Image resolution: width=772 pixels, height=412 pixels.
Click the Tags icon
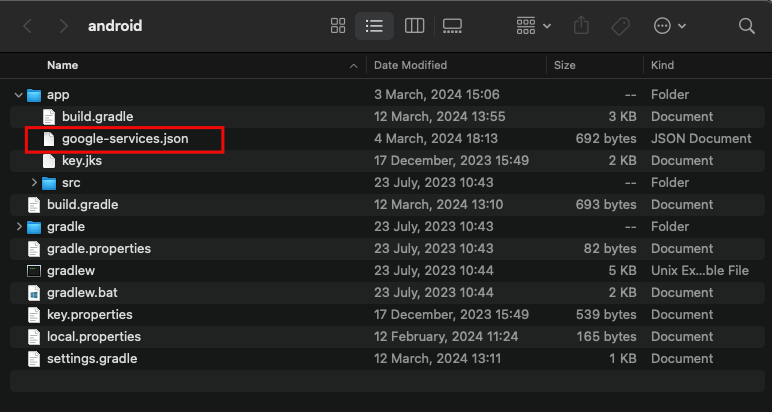point(620,26)
